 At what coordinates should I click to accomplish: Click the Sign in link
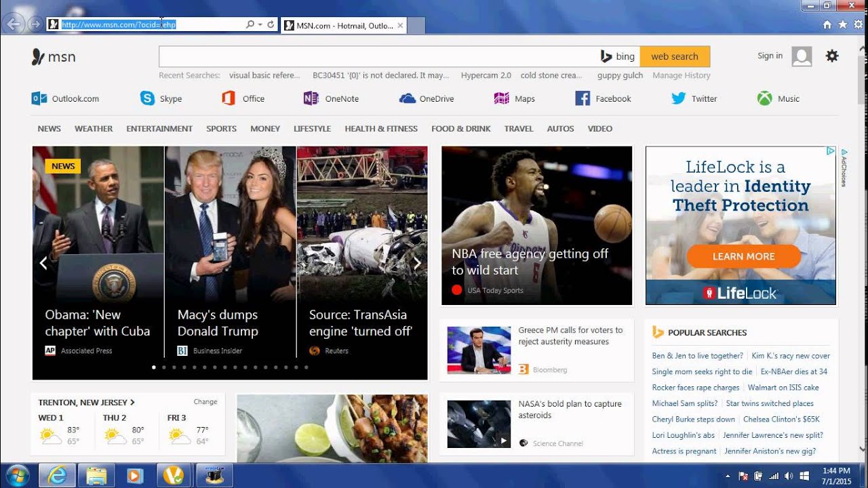coord(770,56)
